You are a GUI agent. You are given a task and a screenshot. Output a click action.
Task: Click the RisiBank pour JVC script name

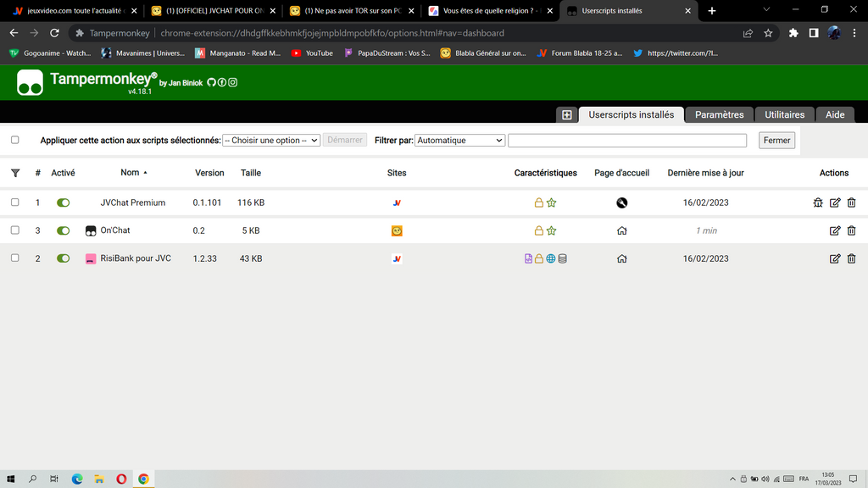(136, 258)
